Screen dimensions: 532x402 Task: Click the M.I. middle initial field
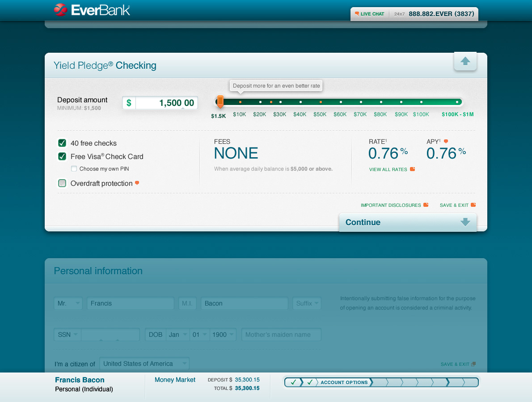coord(187,303)
